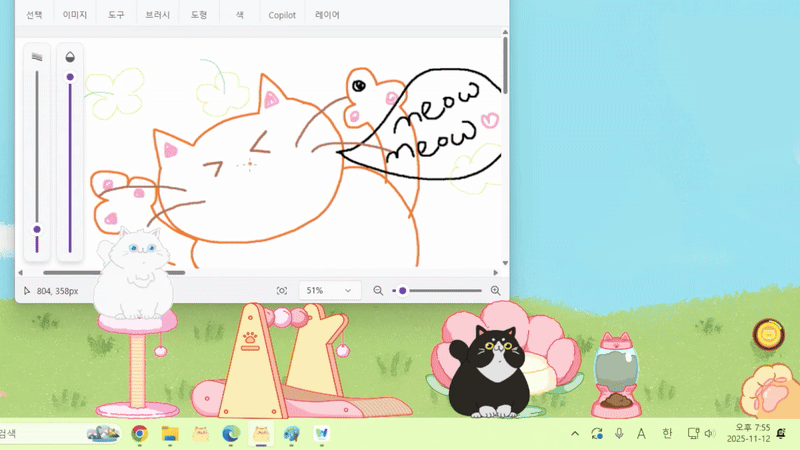Click the 선택 (Select) ribbon button
Viewport: 800px width, 450px height.
[34, 15]
